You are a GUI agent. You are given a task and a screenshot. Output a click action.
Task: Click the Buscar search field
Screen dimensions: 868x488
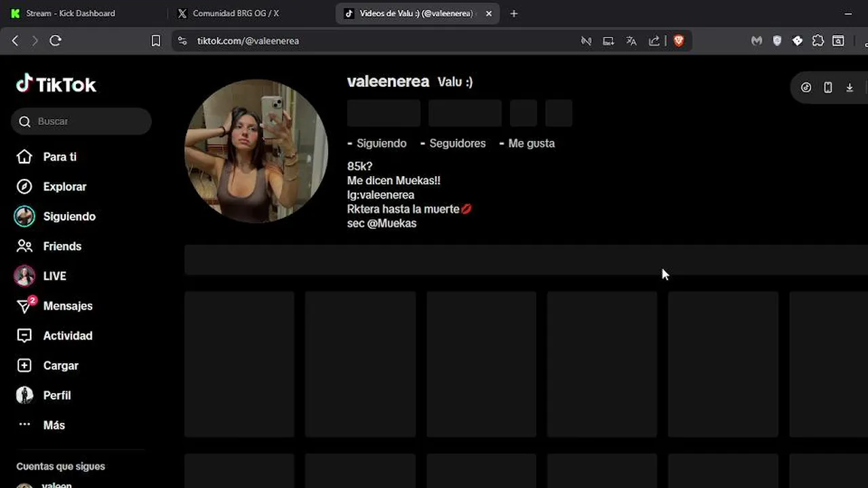[x=81, y=121]
